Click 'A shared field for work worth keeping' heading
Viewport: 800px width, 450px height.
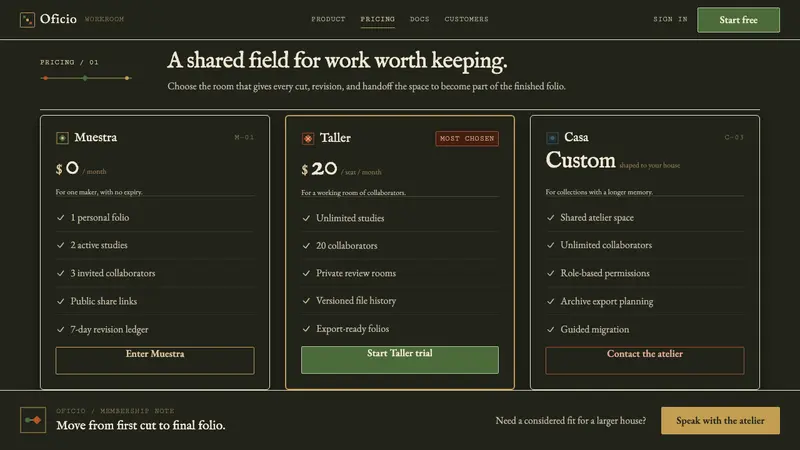click(x=337, y=60)
